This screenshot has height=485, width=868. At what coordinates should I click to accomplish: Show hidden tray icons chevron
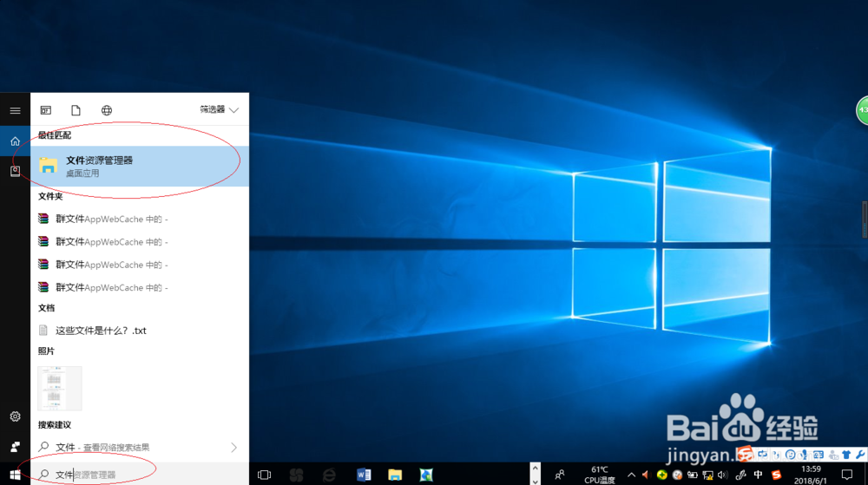[631, 475]
